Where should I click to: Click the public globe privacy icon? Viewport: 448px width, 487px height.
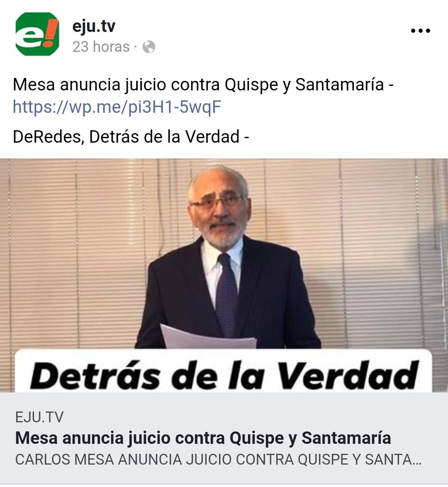[x=149, y=47]
